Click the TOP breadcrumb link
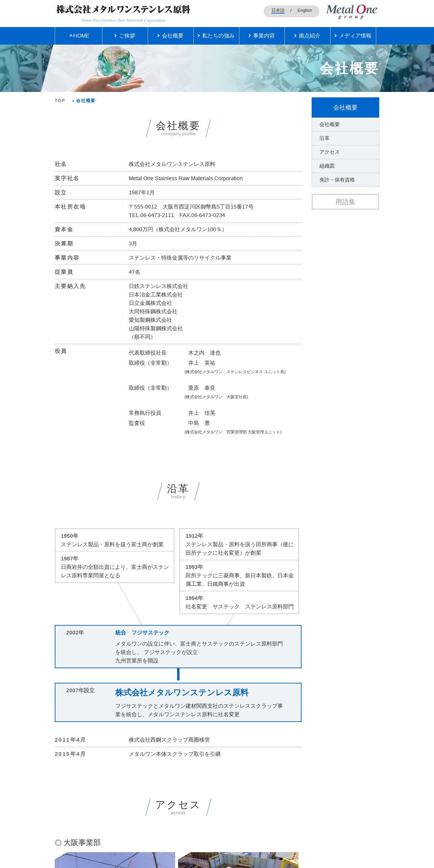The height and width of the screenshot is (868, 434). (x=60, y=101)
